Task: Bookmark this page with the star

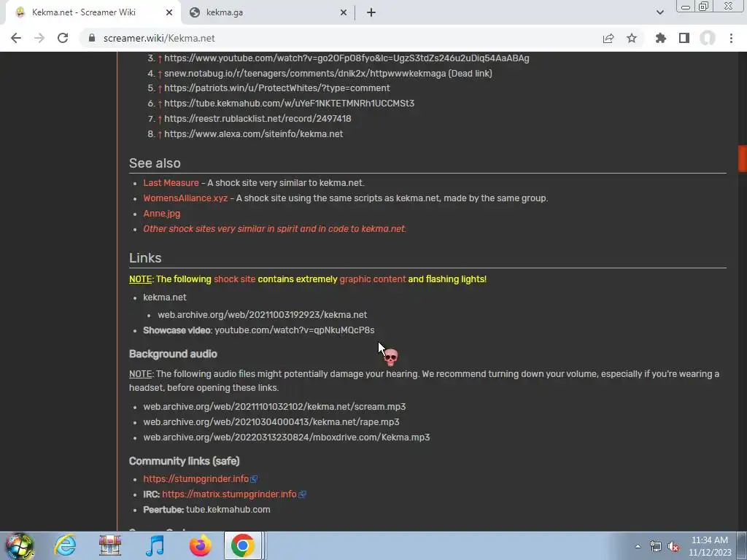Action: click(631, 38)
